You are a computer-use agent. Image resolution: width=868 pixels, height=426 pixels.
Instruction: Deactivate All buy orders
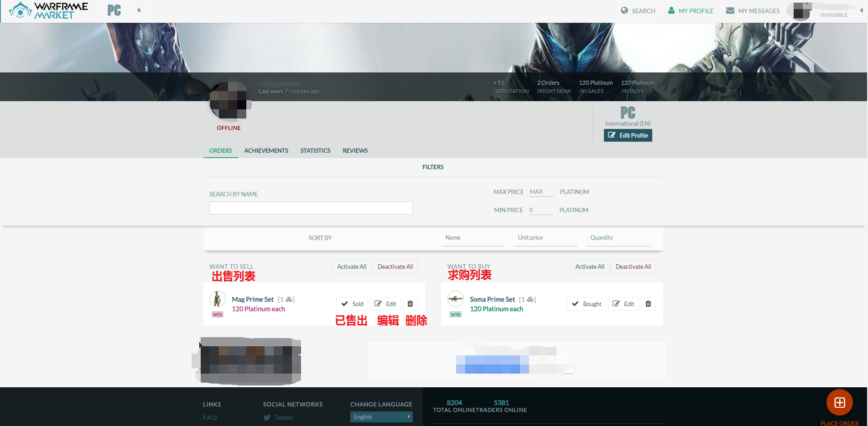633,267
